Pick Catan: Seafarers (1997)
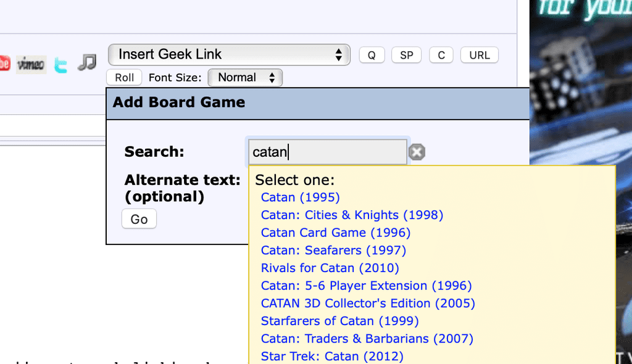The height and width of the screenshot is (364, 632). pos(333,250)
